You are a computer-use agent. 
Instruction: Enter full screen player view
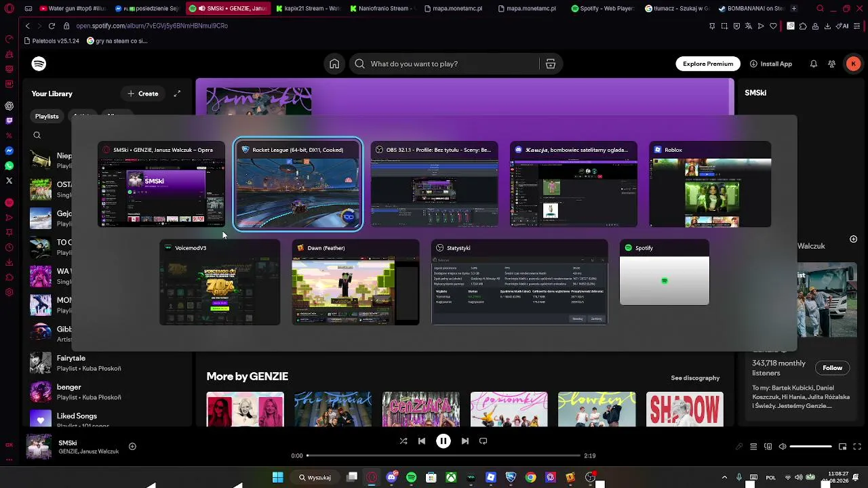(x=857, y=447)
